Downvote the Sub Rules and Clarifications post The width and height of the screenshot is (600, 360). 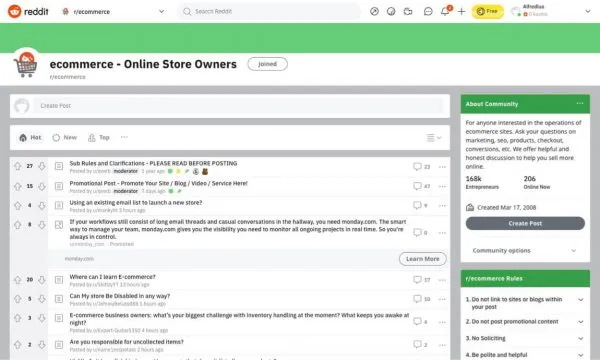[42, 166]
